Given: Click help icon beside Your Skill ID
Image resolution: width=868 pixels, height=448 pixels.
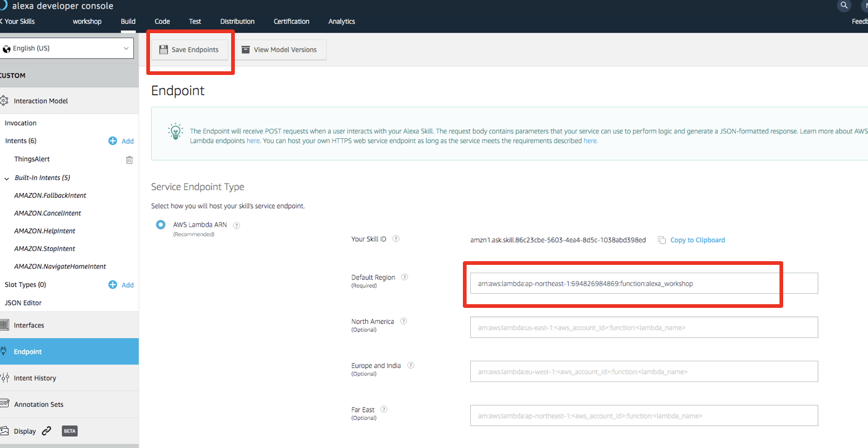Looking at the screenshot, I should (x=396, y=239).
